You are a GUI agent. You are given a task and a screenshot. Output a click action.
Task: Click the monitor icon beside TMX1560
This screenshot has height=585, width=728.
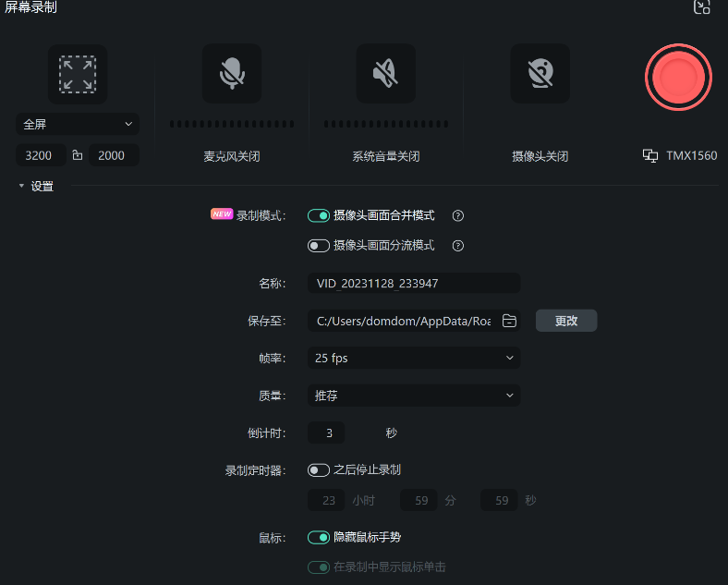[x=650, y=155]
